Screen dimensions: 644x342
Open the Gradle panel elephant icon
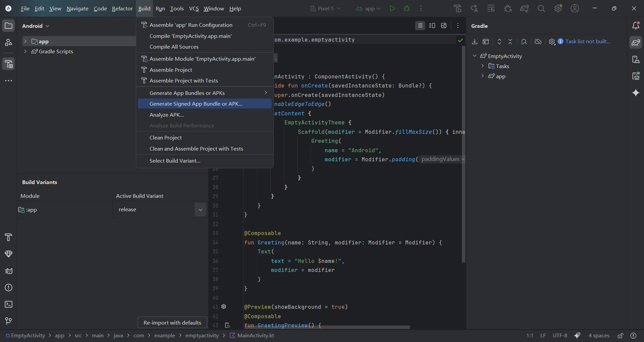(636, 42)
